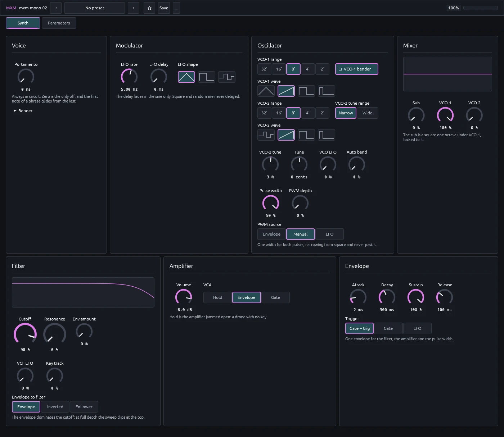Select VCO-2 square wave icon
Screen dimensions: 504x437
click(x=306, y=135)
